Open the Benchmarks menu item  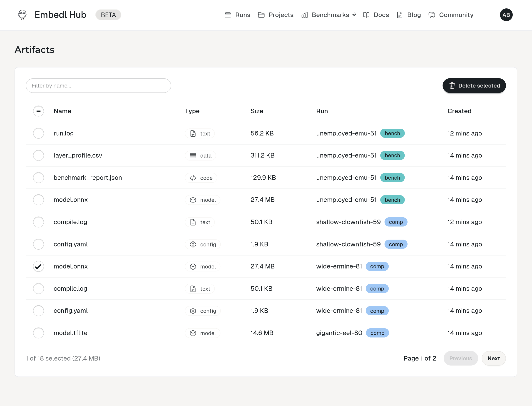330,15
